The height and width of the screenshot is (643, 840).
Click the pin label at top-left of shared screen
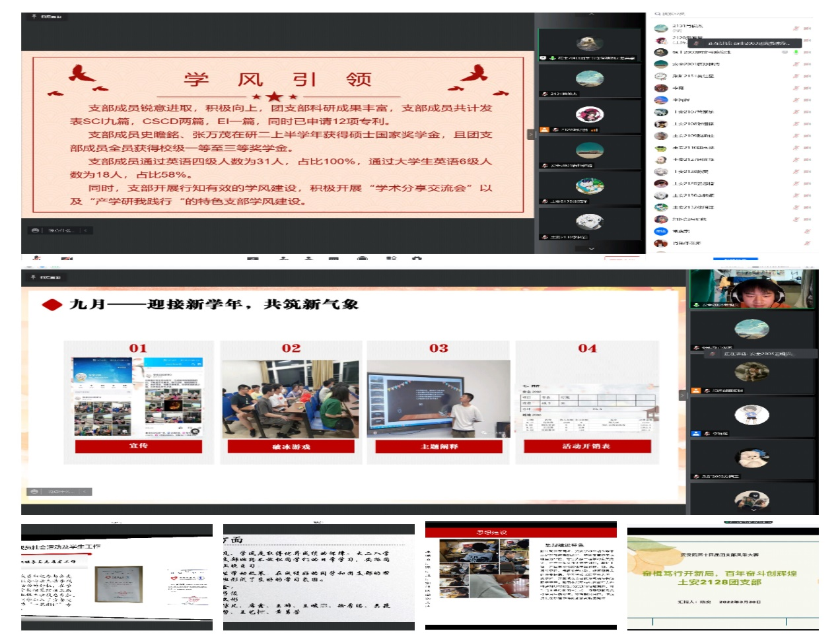[x=46, y=17]
